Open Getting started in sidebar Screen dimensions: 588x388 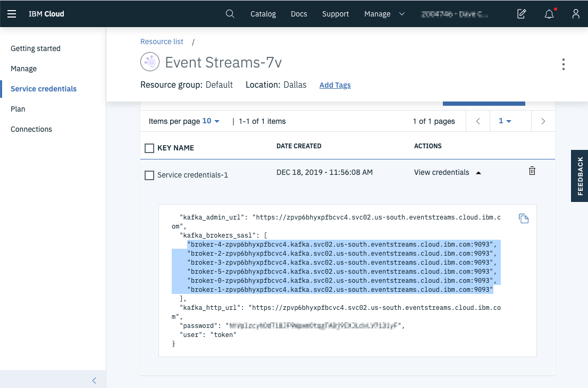(36, 48)
